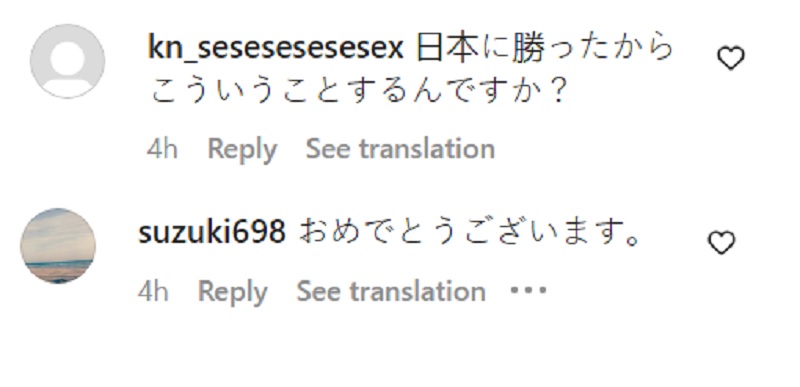Click the comment text おめでとうございます。
This screenshot has width=800, height=387.
470,233
